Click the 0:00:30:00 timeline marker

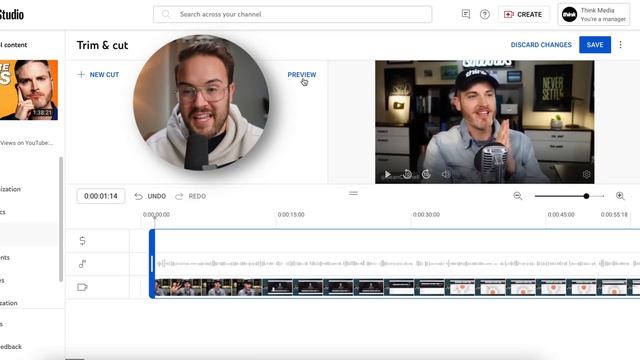pyautogui.click(x=426, y=214)
